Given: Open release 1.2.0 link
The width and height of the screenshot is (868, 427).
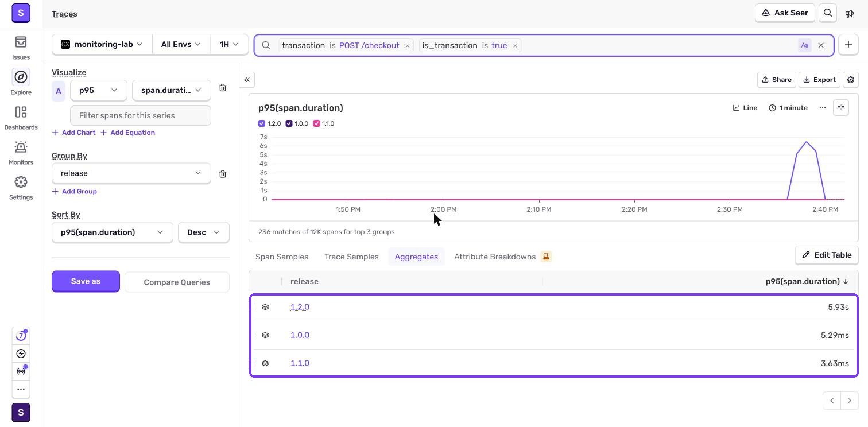Looking at the screenshot, I should coord(300,307).
